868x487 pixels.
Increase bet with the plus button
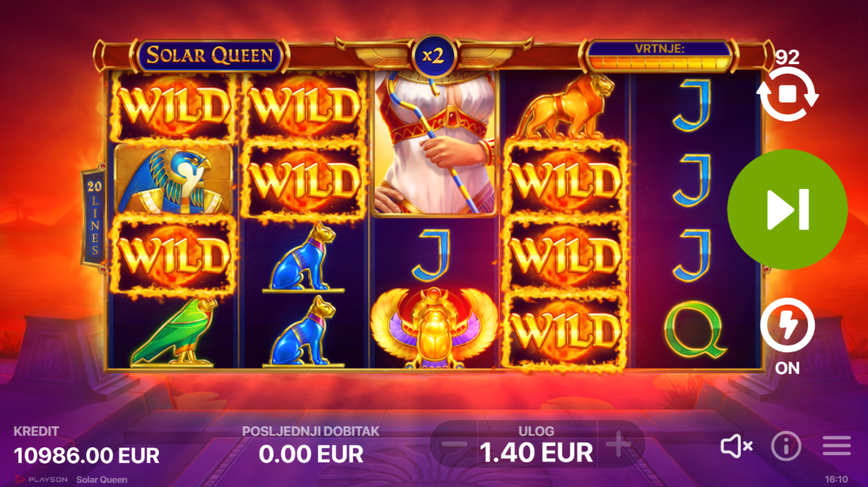[619, 444]
